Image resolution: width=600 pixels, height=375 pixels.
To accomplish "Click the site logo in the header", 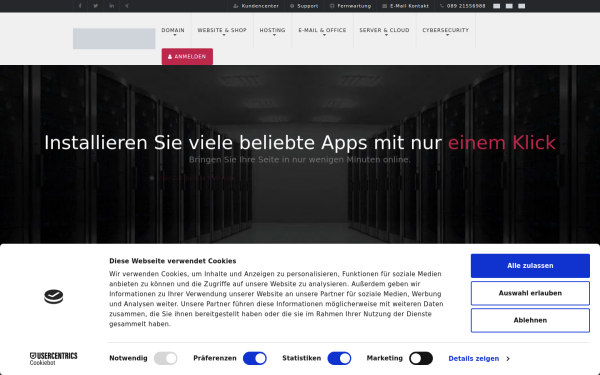I will coord(114,38).
